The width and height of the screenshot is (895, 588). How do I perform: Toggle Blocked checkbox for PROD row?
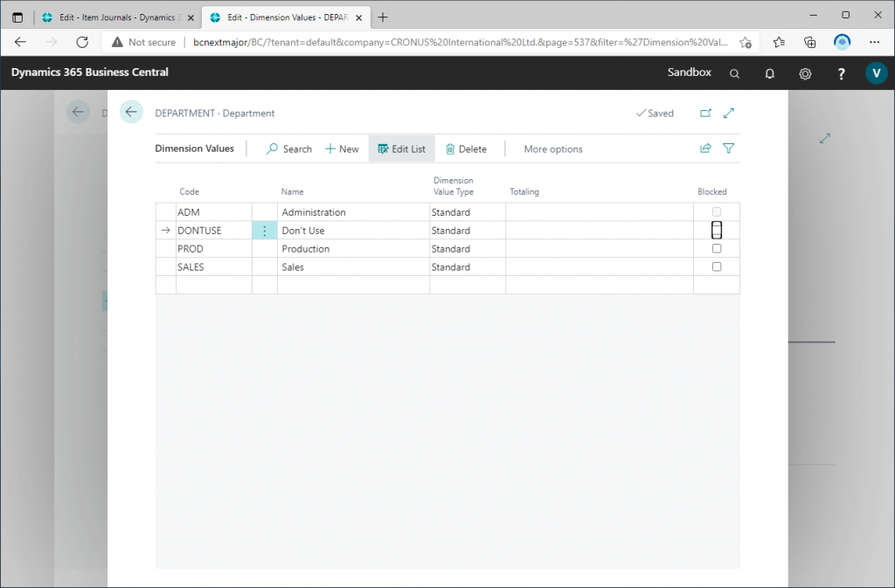717,249
